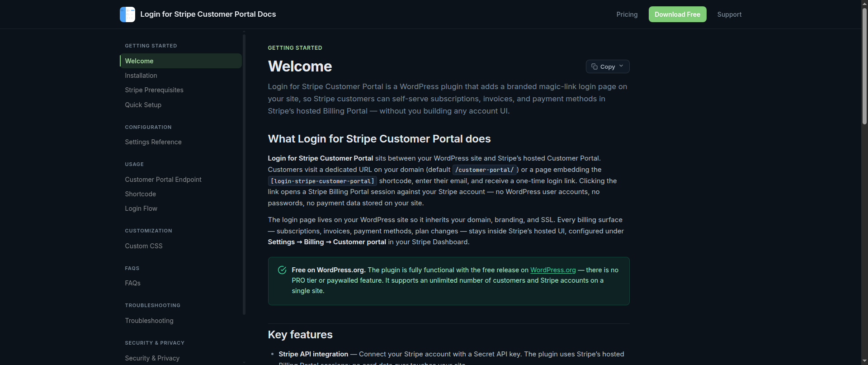
Task: Click the TROUBLESHOOTING sidebar heading
Action: coord(152,305)
